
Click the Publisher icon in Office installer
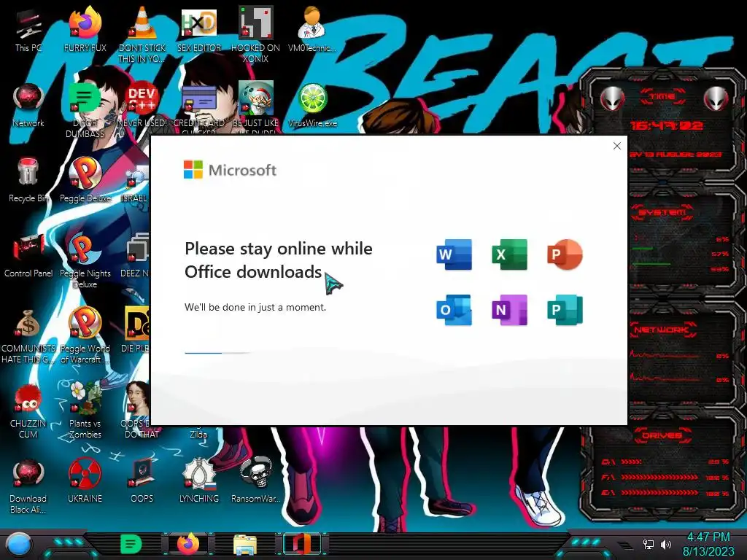coord(565,310)
